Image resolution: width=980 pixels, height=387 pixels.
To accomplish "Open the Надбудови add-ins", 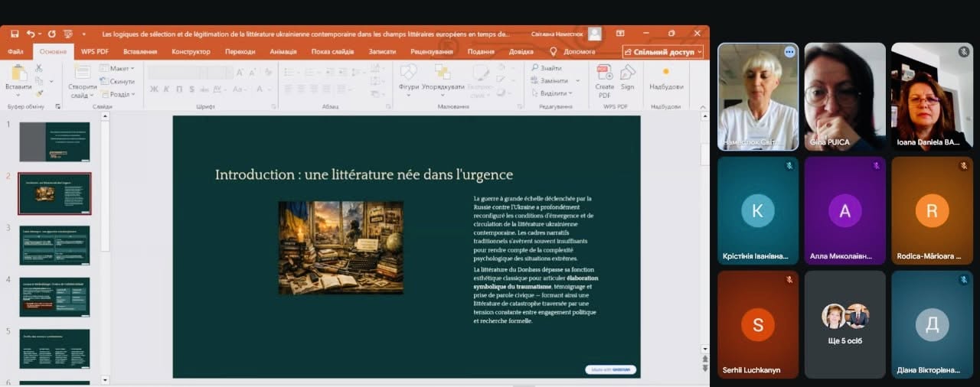I will [666, 77].
